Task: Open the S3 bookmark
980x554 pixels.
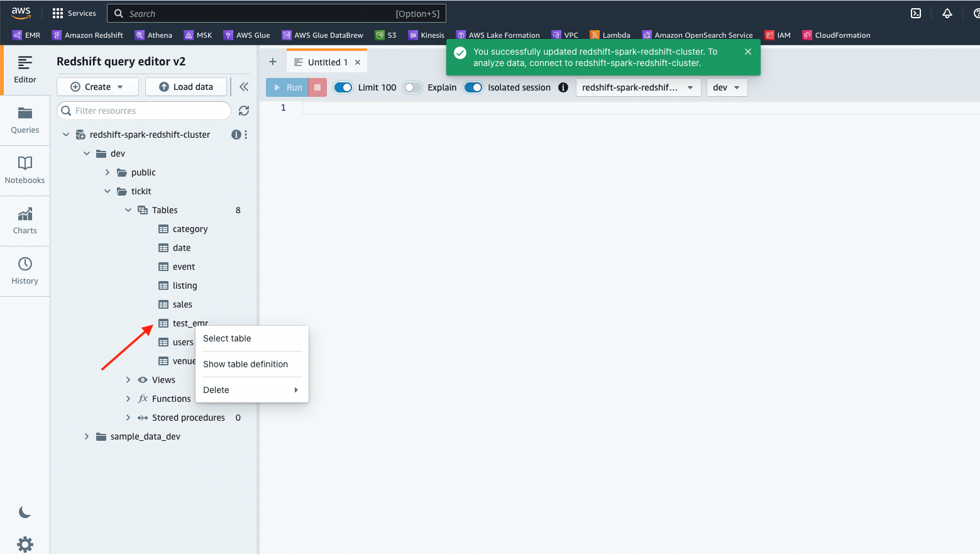Action: point(386,35)
